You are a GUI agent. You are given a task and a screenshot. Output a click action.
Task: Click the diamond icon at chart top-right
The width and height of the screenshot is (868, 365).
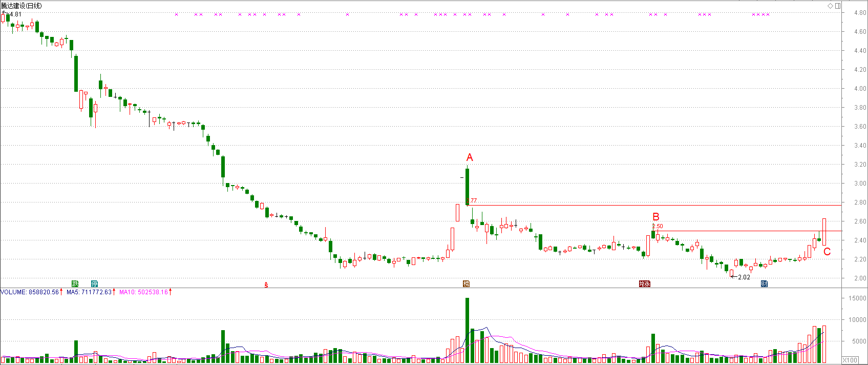click(831, 6)
